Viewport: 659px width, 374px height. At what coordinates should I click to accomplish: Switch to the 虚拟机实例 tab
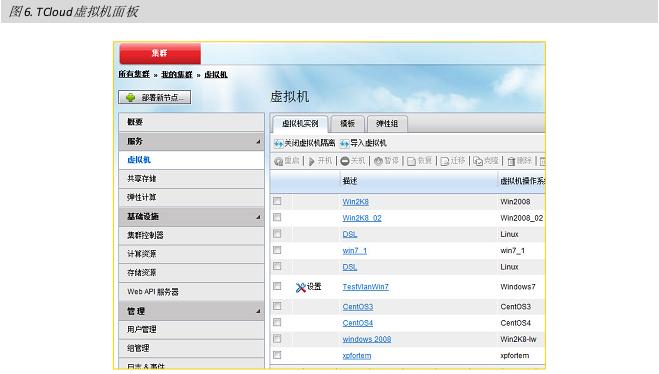pyautogui.click(x=300, y=124)
